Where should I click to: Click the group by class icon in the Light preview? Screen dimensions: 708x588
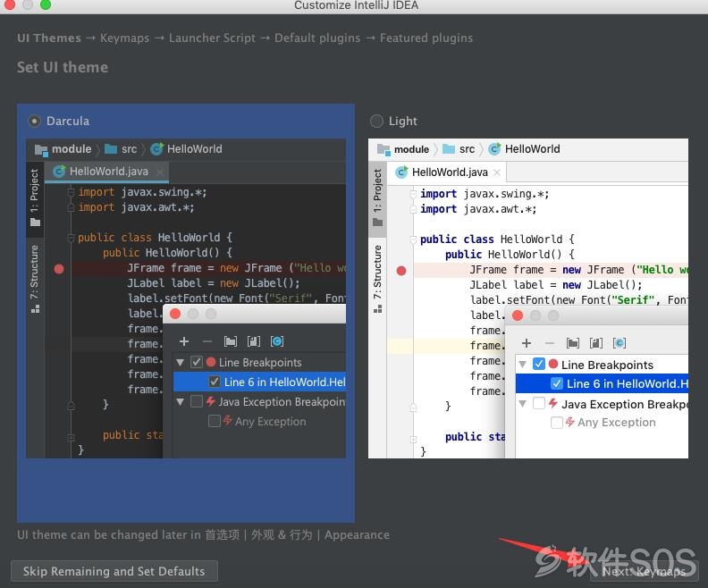[619, 343]
